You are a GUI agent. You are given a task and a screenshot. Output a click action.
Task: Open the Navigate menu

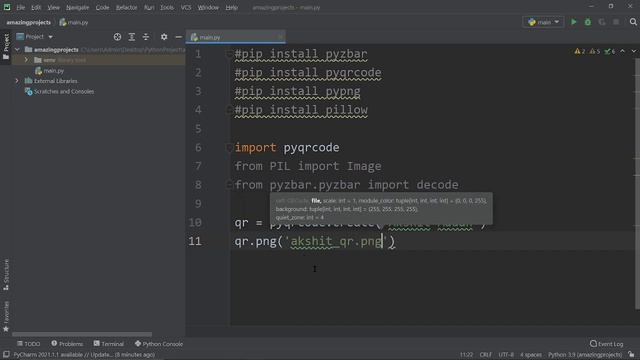77,7
